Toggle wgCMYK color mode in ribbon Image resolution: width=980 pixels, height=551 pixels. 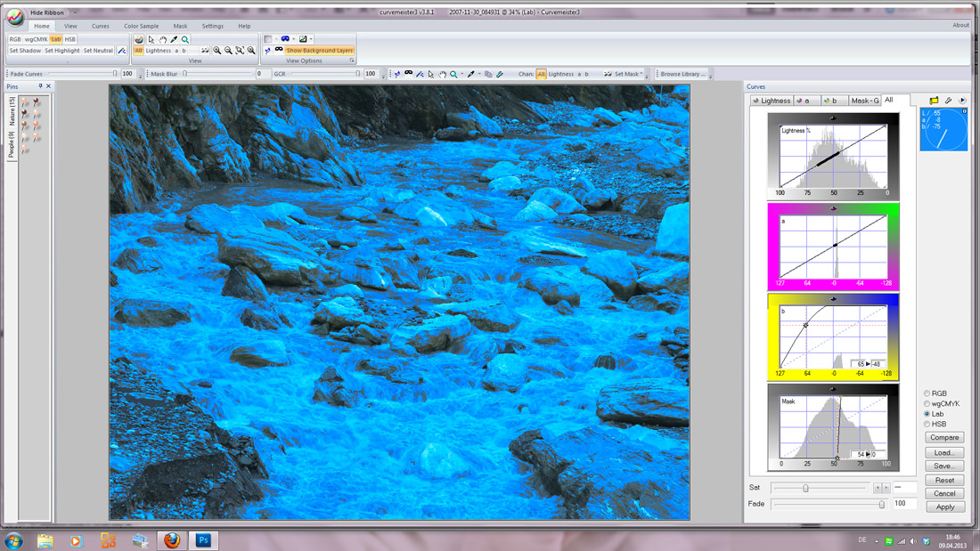(x=37, y=39)
